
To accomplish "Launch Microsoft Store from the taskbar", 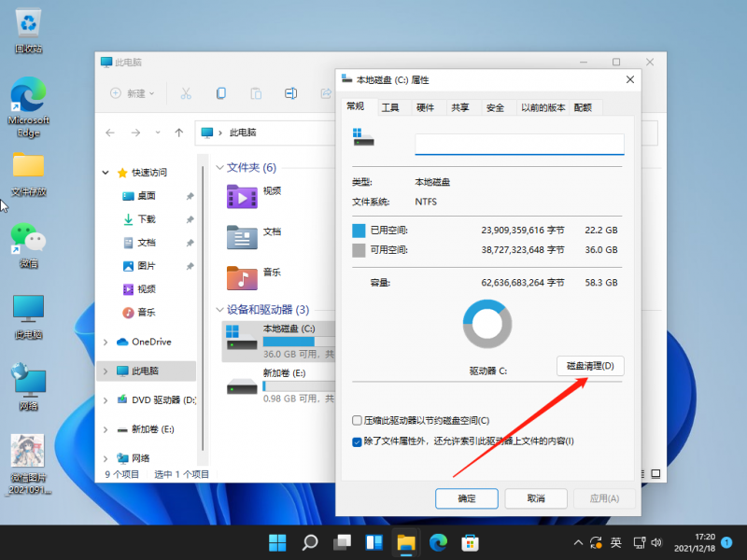I will (x=470, y=541).
